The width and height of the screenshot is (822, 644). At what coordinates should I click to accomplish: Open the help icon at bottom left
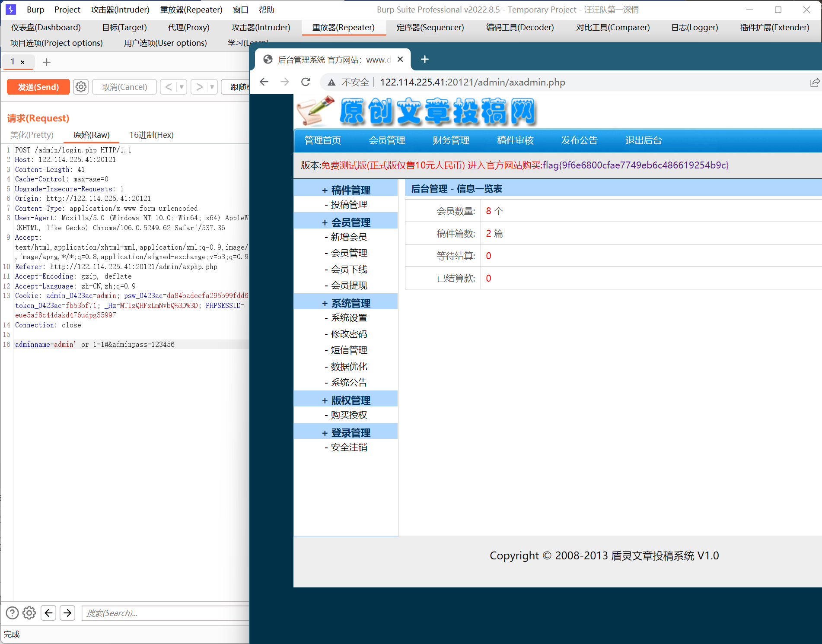point(12,613)
